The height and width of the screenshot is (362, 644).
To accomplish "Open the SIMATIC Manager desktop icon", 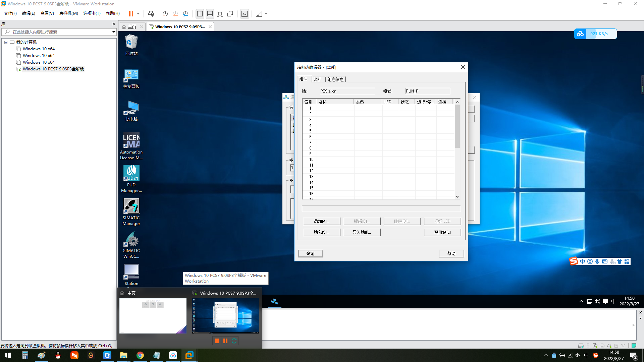I will click(131, 212).
